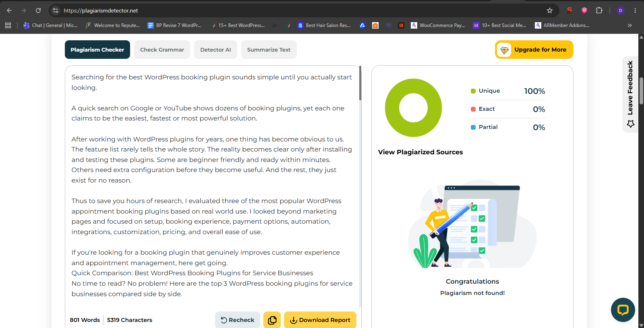Open the apps grid in bookmarks bar
The height and width of the screenshot is (328, 644).
click(x=8, y=25)
